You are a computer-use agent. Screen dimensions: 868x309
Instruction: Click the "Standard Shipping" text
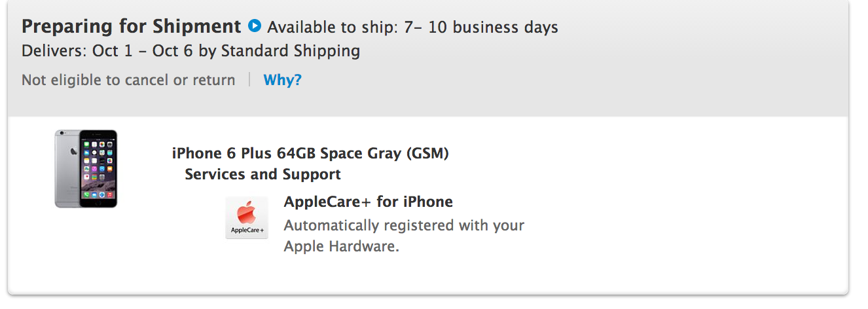pyautogui.click(x=291, y=50)
